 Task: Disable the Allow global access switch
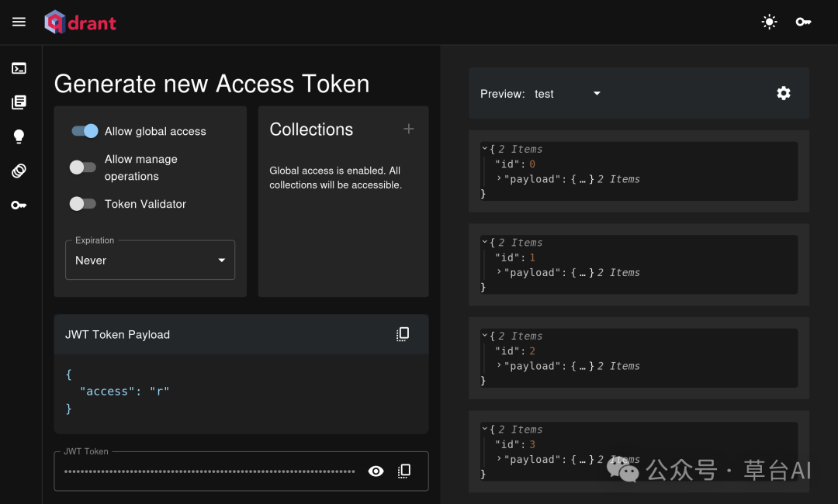point(85,131)
